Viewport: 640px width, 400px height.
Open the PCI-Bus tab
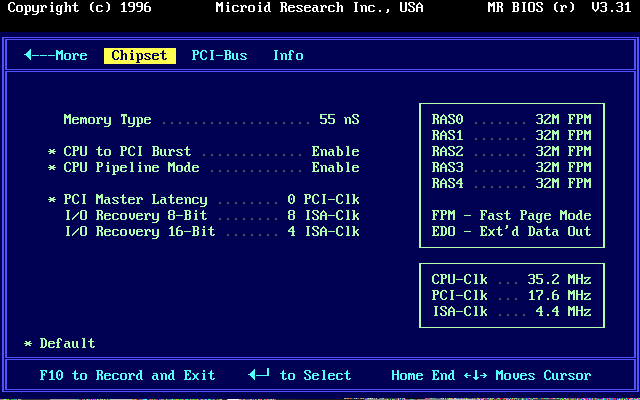point(219,56)
